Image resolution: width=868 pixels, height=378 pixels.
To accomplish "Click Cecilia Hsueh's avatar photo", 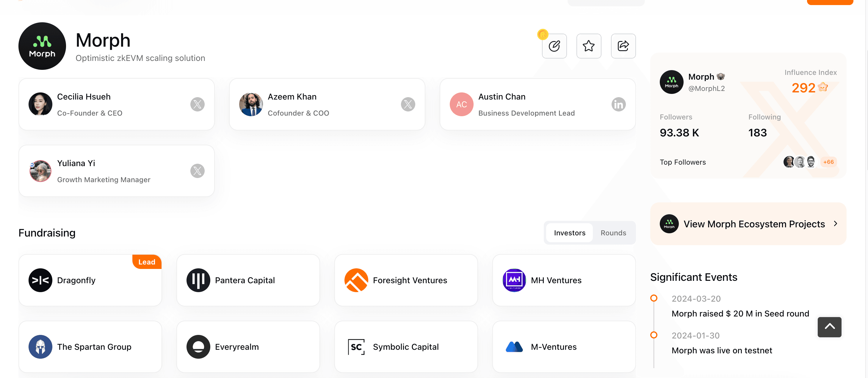I will (40, 104).
